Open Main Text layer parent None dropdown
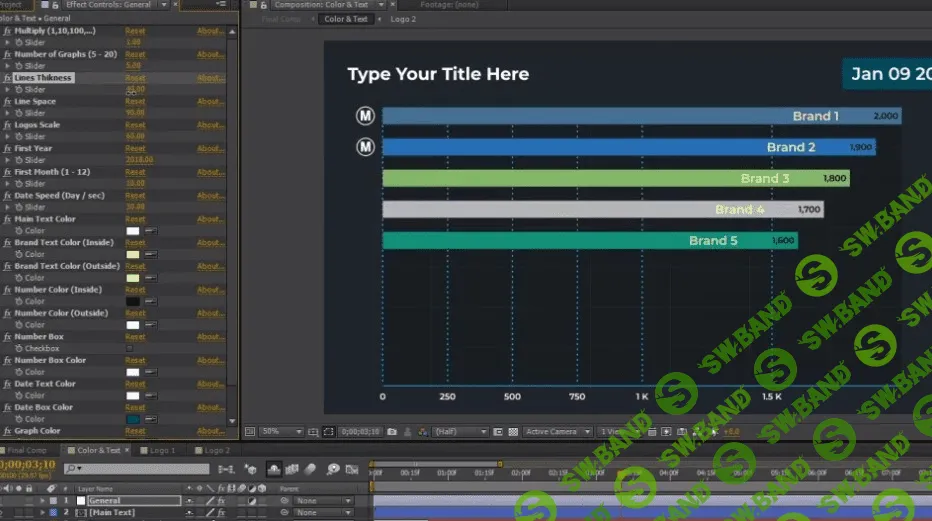 tap(323, 513)
